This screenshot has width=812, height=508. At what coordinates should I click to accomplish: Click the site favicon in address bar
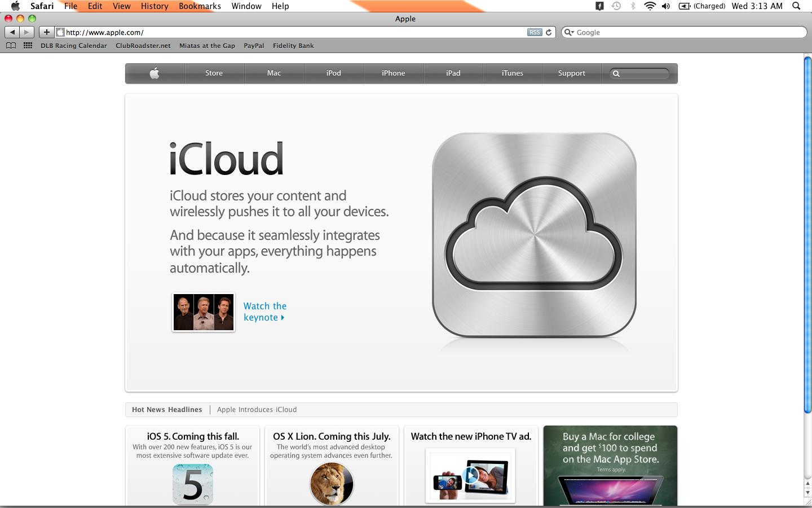(60, 32)
